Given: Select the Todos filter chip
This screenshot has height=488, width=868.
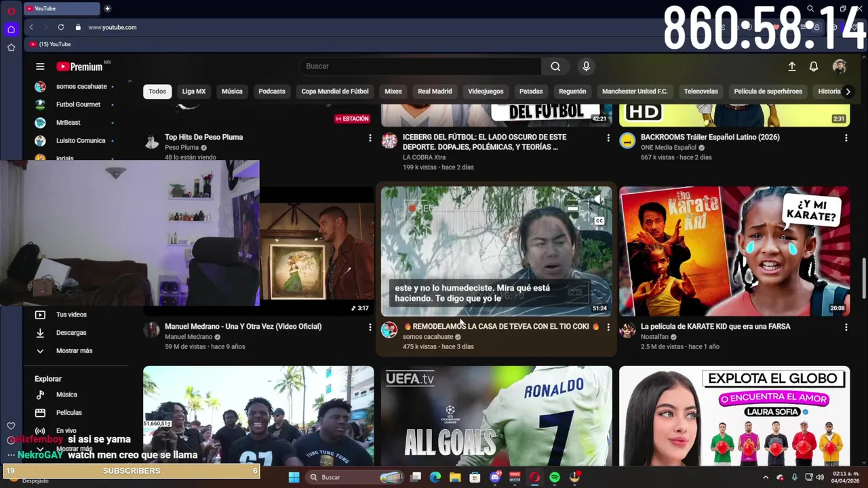Looking at the screenshot, I should point(157,91).
